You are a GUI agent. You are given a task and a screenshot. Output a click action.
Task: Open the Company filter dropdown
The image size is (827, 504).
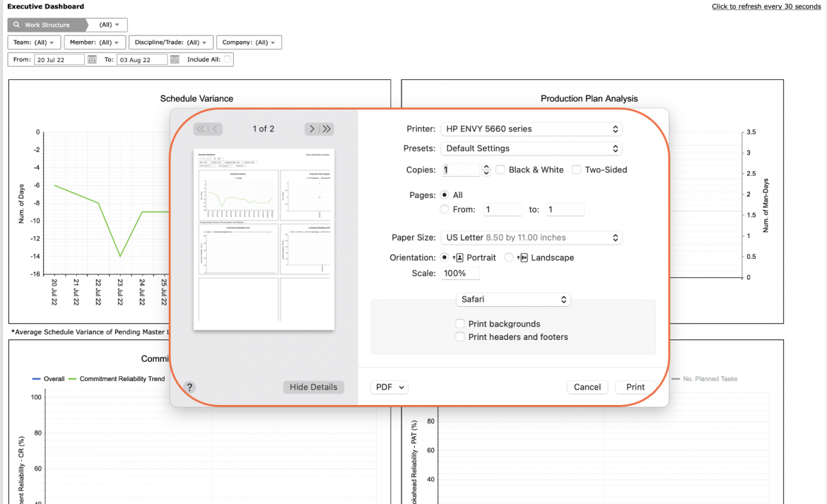point(249,42)
